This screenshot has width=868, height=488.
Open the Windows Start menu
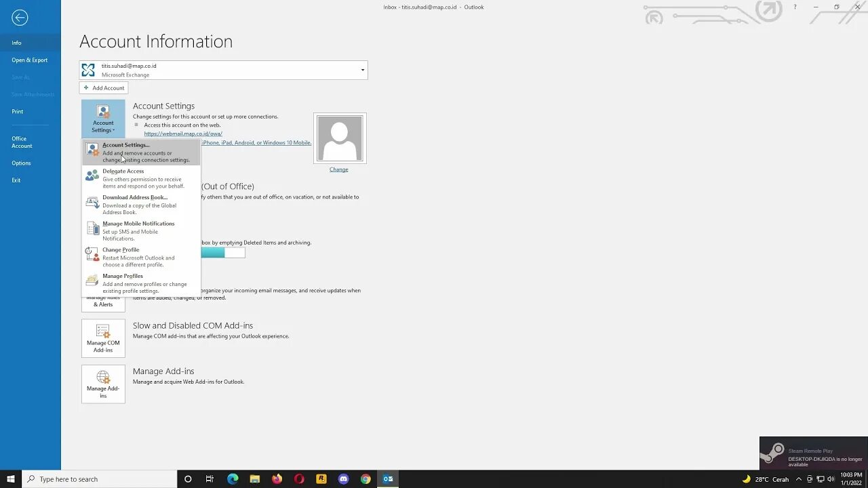pyautogui.click(x=11, y=479)
